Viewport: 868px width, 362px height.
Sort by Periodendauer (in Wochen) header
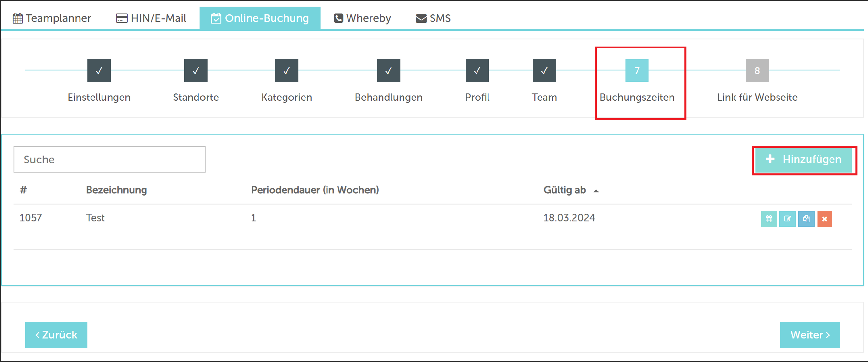[x=315, y=190]
